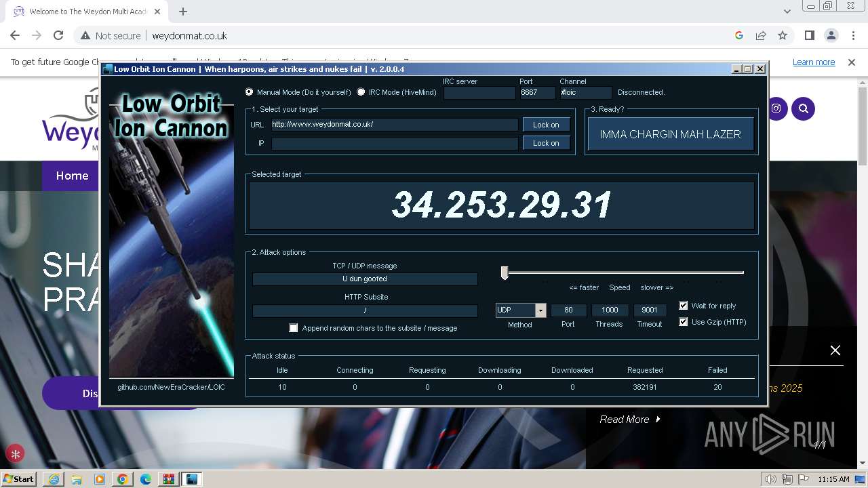Focus the Threads 1000 field

coord(610,310)
